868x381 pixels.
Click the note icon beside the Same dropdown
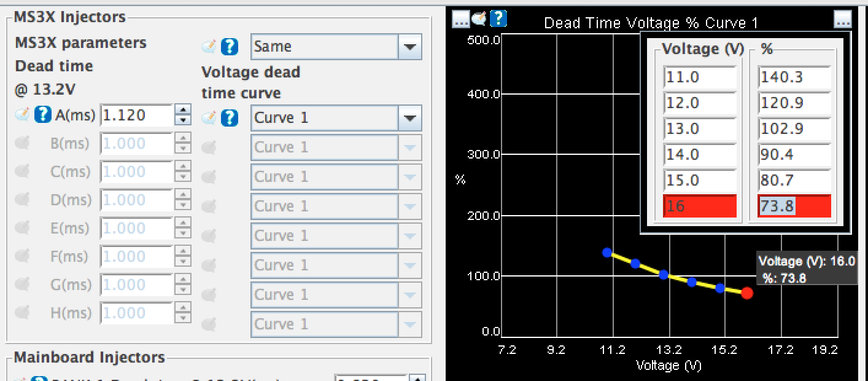pos(209,47)
